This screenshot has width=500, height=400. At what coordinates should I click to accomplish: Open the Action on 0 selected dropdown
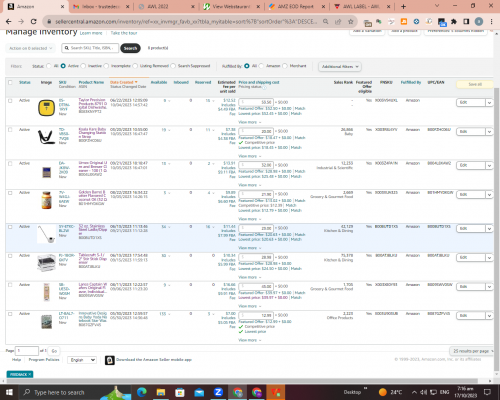30,48
